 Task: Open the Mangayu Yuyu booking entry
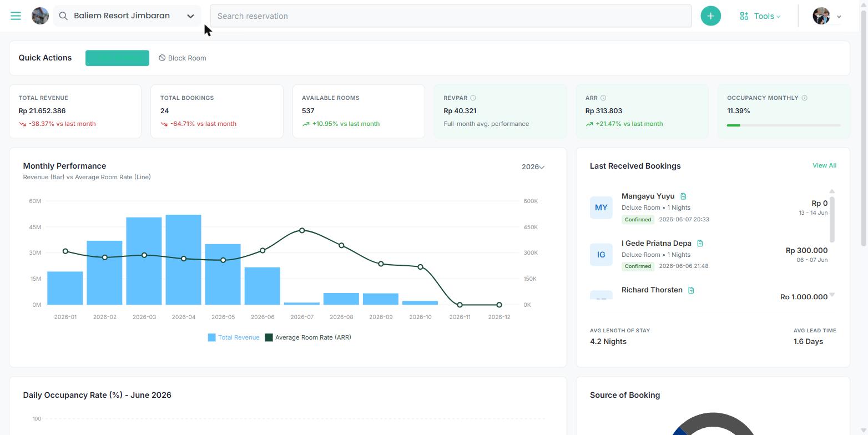point(709,208)
